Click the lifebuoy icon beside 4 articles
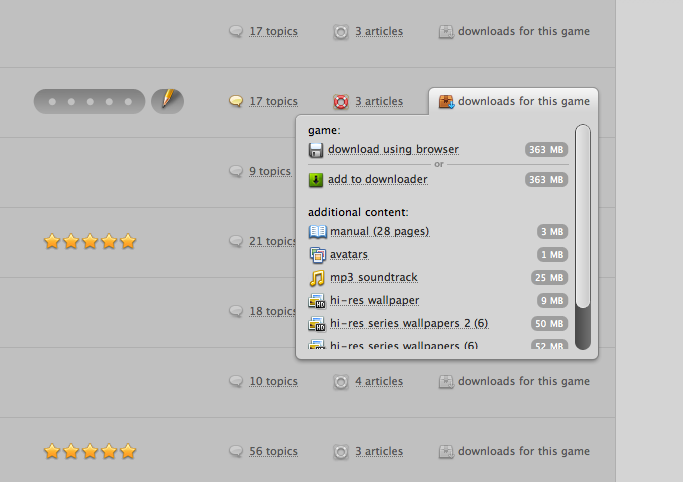 (341, 382)
